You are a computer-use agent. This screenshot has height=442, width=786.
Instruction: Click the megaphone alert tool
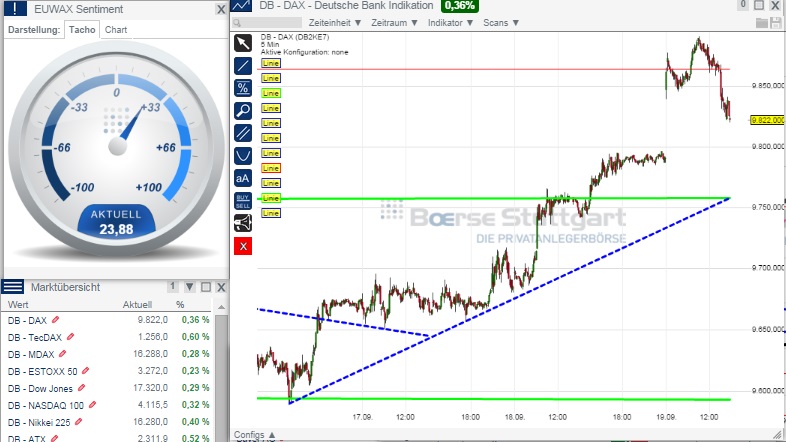point(243,223)
